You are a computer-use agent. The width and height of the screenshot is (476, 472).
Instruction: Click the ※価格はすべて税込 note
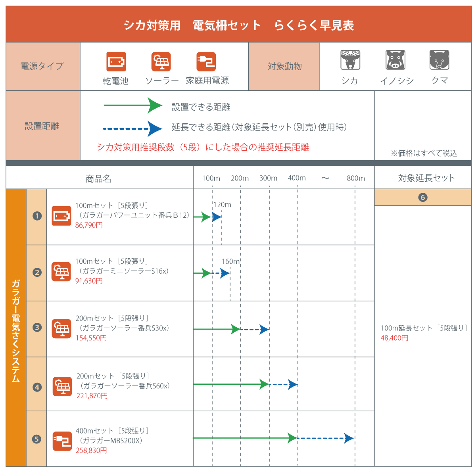(x=424, y=153)
